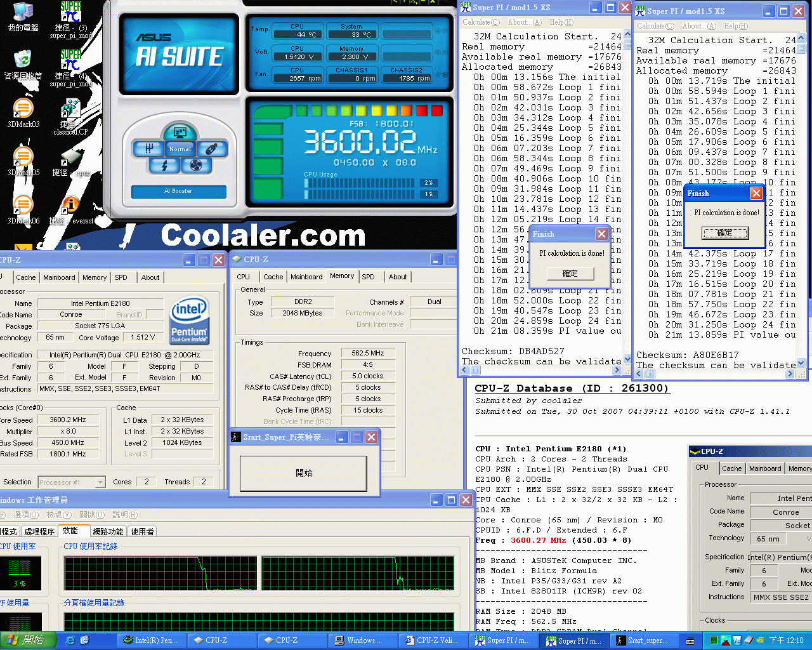Open the 3DMark05 desktop shortcut
The height and width of the screenshot is (650, 812).
[23, 161]
